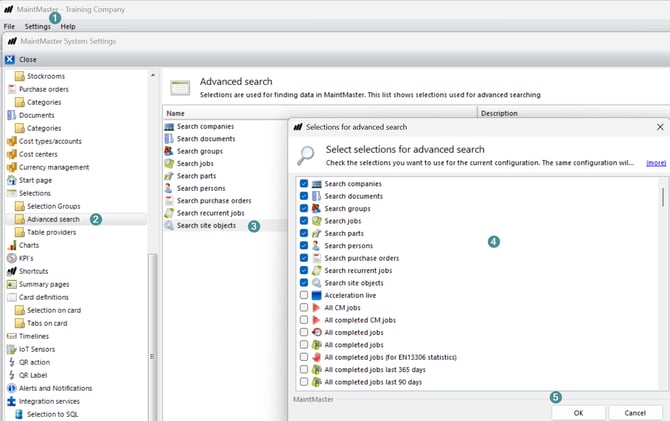The width and height of the screenshot is (670, 421).
Task: Check All completed jobs last 90 days
Action: click(x=304, y=382)
